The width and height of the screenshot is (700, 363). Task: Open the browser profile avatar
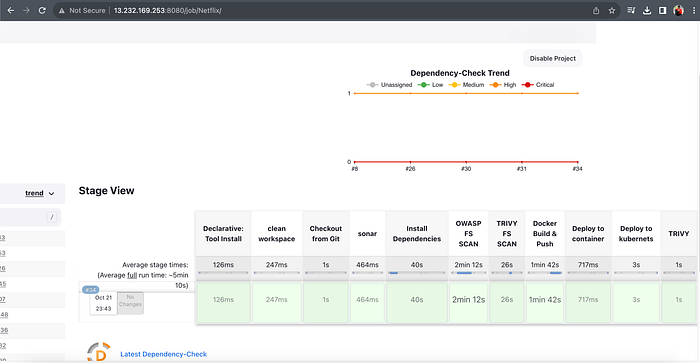tap(679, 10)
